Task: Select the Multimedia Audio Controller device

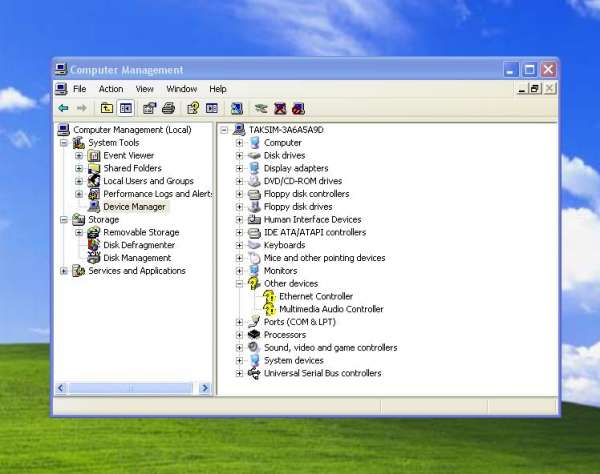Action: [331, 309]
